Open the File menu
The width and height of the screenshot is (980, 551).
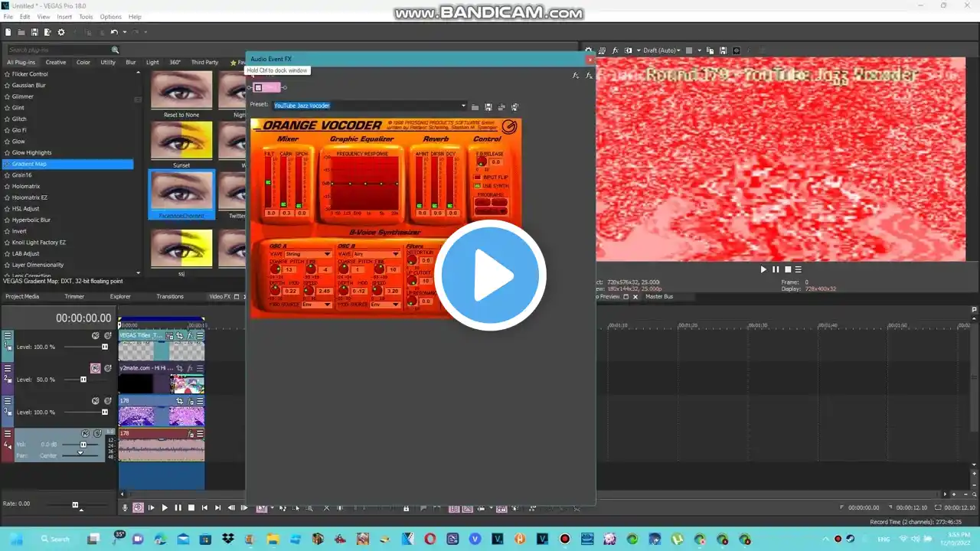(x=8, y=17)
